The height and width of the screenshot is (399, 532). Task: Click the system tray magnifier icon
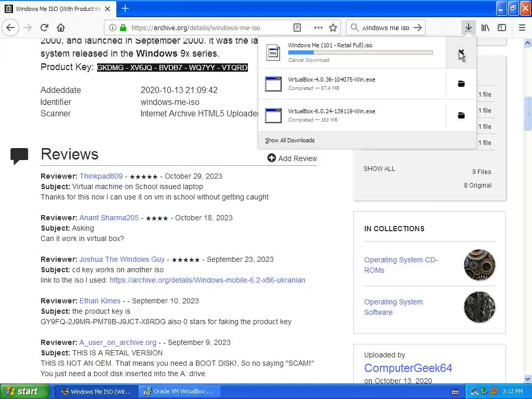tap(494, 391)
